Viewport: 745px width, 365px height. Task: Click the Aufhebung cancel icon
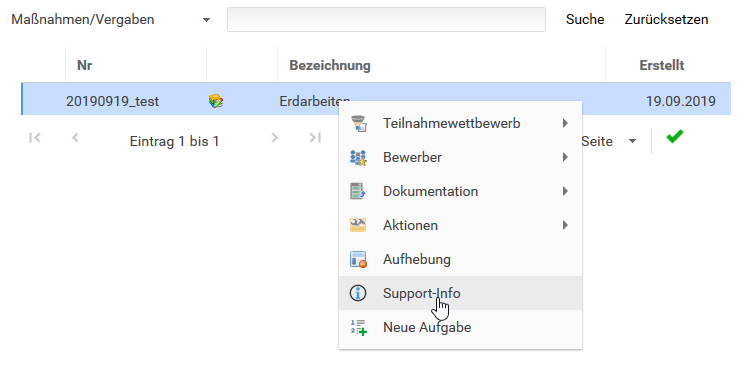coord(358,259)
